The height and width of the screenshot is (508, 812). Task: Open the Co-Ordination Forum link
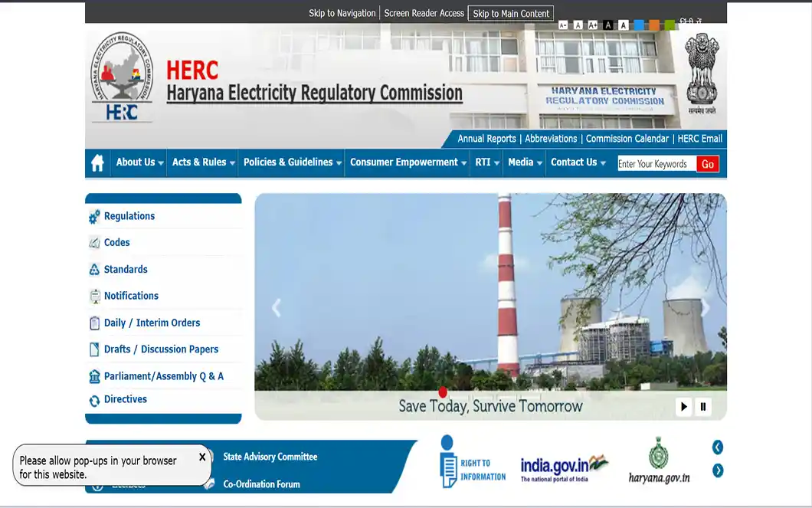pos(261,484)
